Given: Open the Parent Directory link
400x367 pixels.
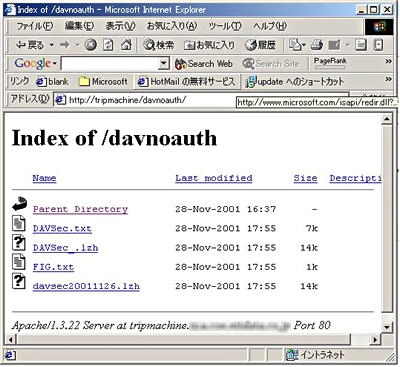Looking at the screenshot, I should click(x=80, y=209).
